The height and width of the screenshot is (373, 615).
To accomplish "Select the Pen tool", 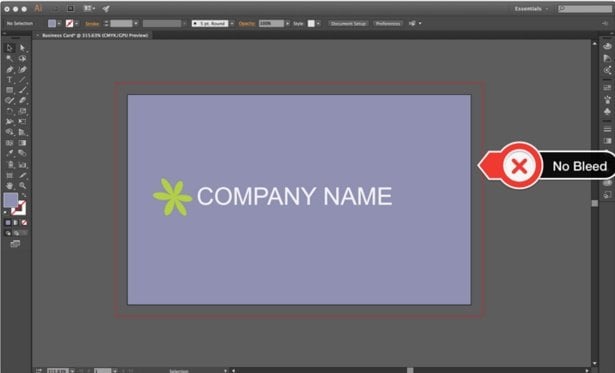I will click(9, 69).
